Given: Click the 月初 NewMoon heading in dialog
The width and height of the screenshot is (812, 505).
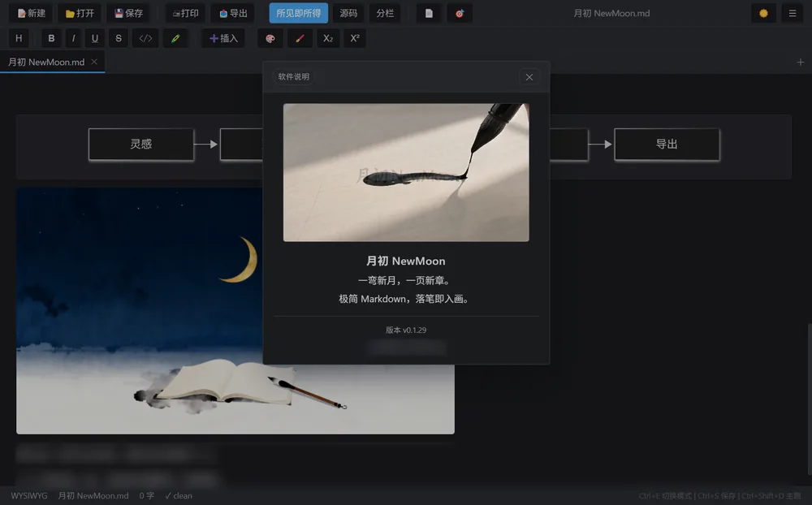Looking at the screenshot, I should click(x=406, y=261).
